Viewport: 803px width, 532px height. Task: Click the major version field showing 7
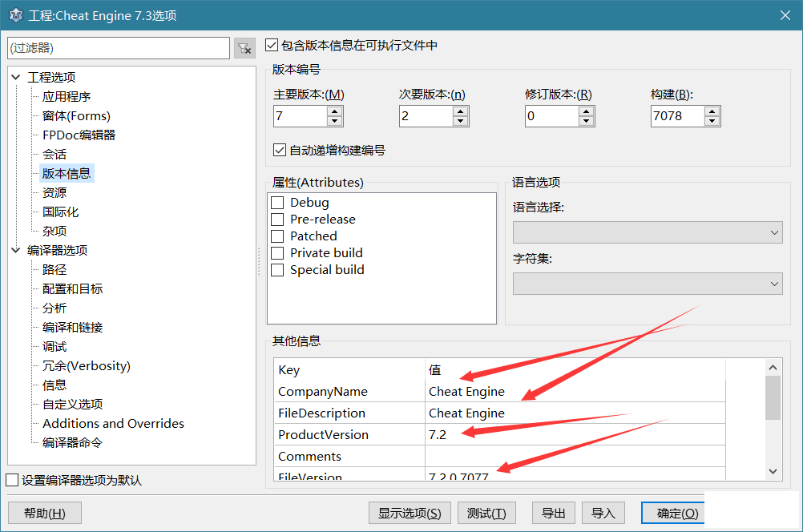point(301,116)
